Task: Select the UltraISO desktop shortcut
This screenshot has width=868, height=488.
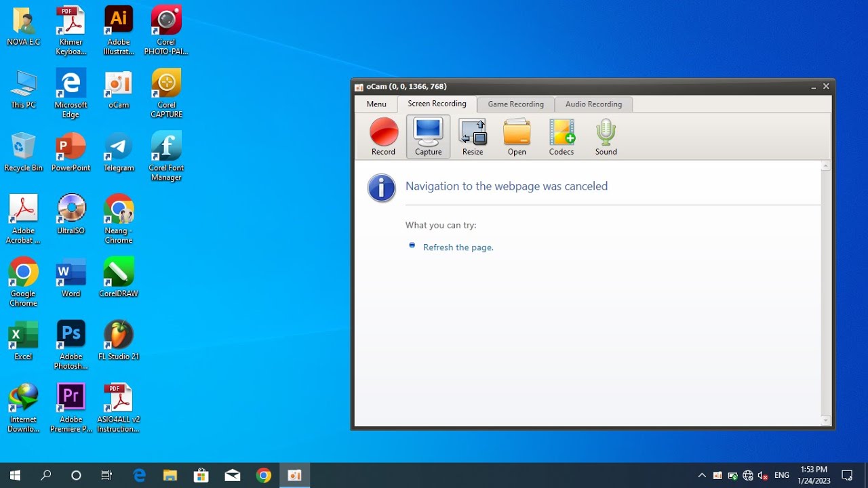Action: coord(71,216)
